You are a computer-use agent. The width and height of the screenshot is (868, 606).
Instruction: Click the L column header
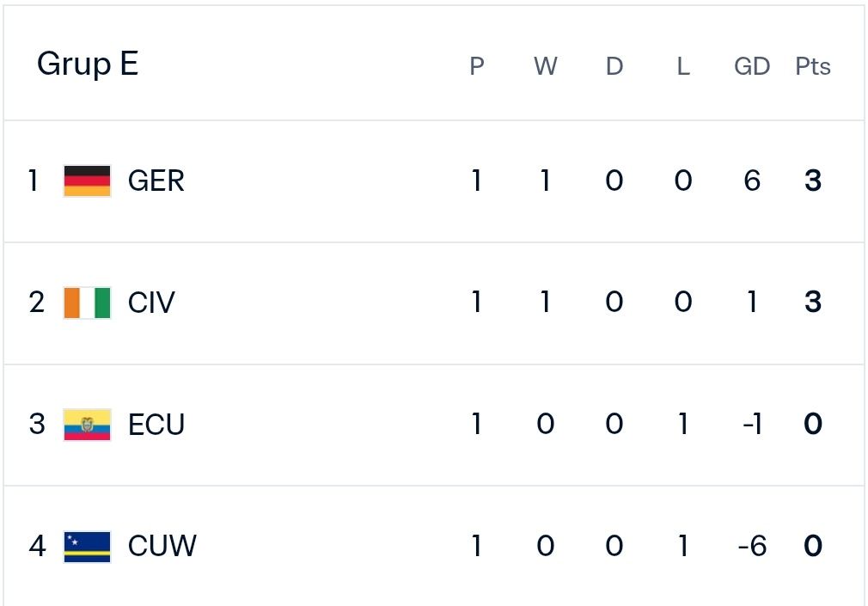[683, 66]
